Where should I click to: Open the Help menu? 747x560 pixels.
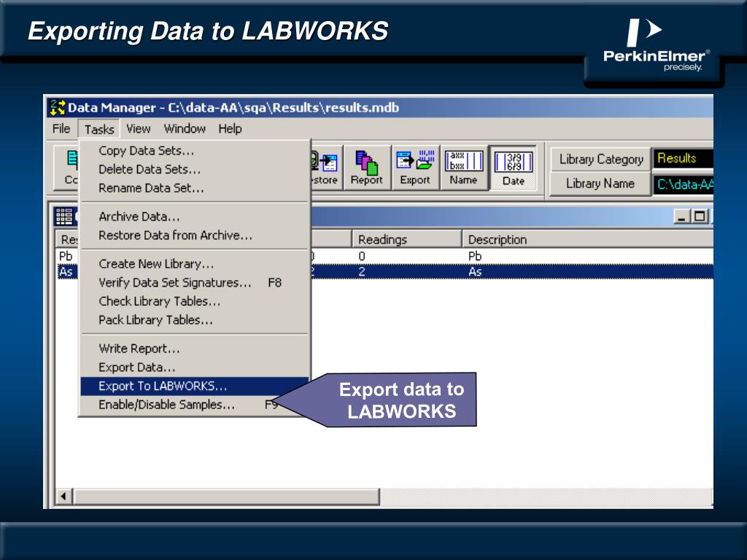coord(230,128)
